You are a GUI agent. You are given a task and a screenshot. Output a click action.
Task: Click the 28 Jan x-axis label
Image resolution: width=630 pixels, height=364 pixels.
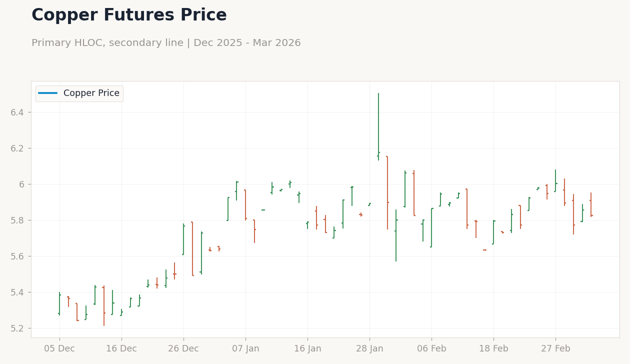tap(369, 349)
